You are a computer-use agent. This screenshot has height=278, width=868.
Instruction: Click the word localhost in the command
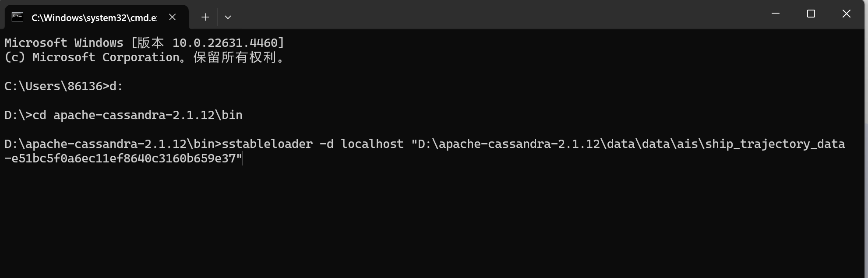click(x=372, y=144)
